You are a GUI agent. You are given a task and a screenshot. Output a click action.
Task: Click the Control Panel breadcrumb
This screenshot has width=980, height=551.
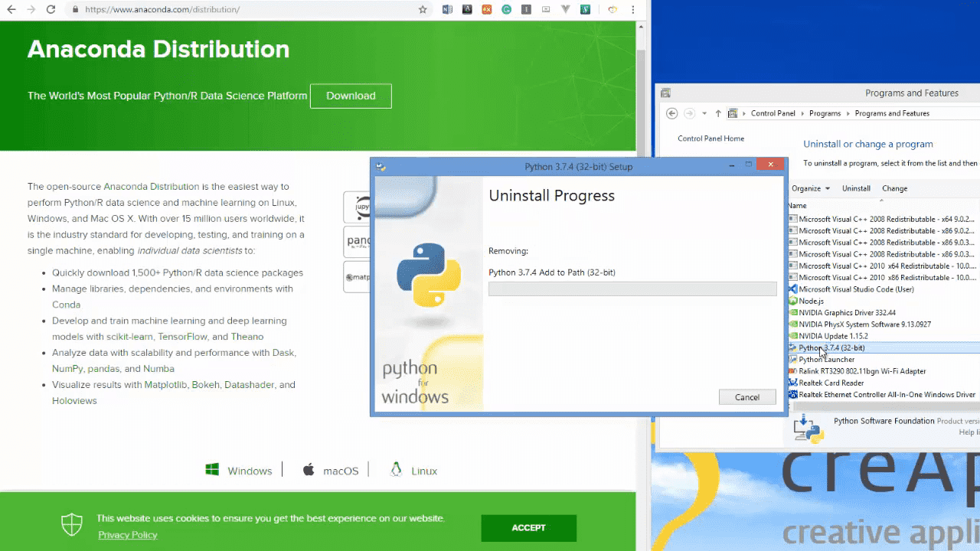(773, 113)
